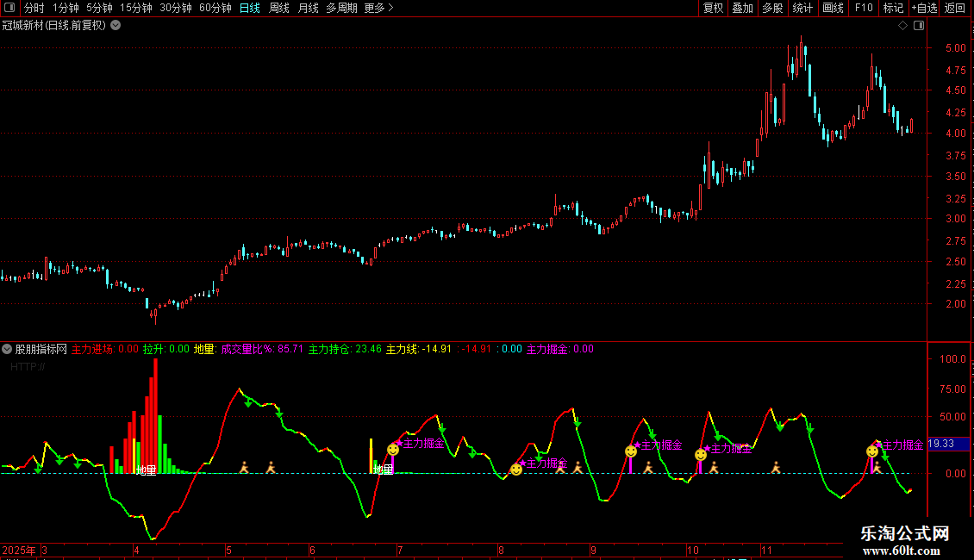Screen dimensions: 974x560
Task: Click the 2025年 year label
Action: click(x=19, y=550)
